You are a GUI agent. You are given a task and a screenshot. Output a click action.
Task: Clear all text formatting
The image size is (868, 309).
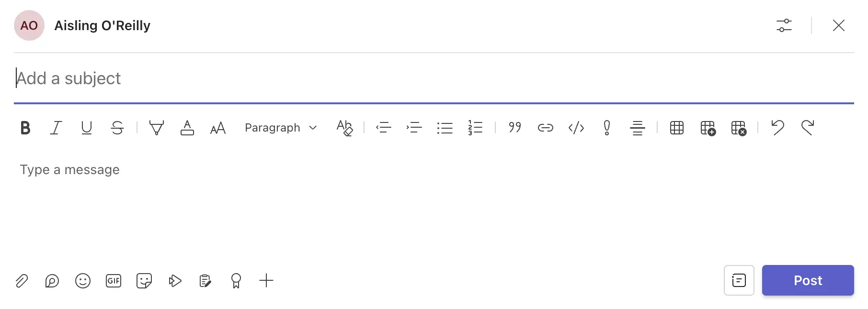[344, 128]
